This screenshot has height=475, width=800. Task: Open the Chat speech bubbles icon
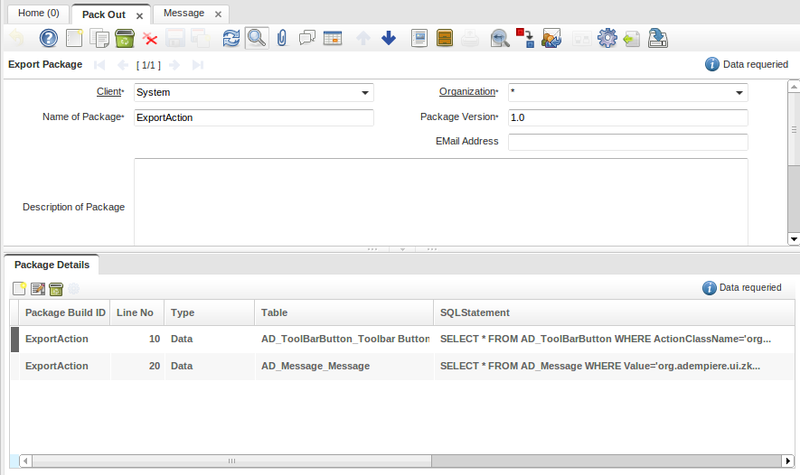[307, 38]
